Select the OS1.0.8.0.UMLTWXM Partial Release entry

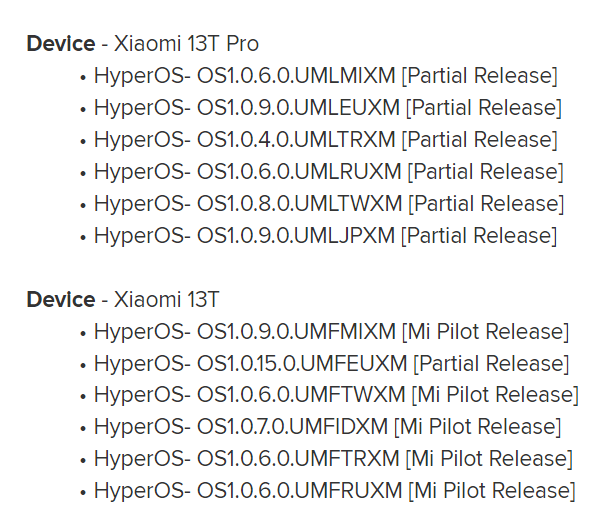(329, 204)
